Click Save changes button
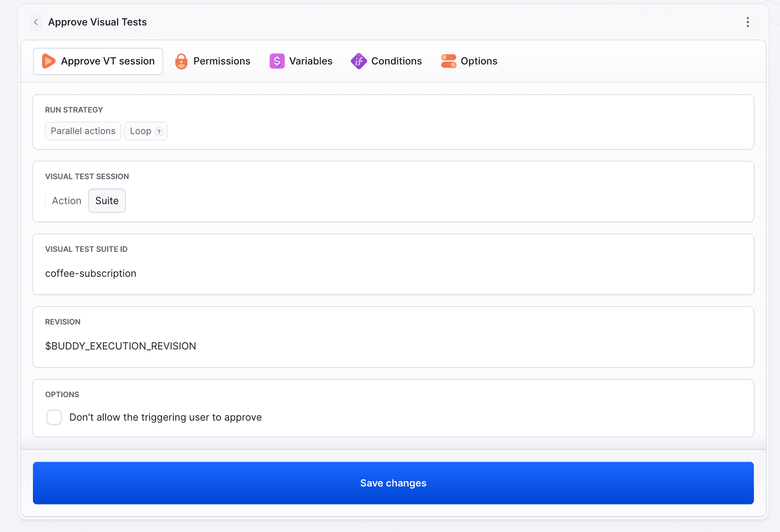Image resolution: width=780 pixels, height=532 pixels. [x=393, y=483]
